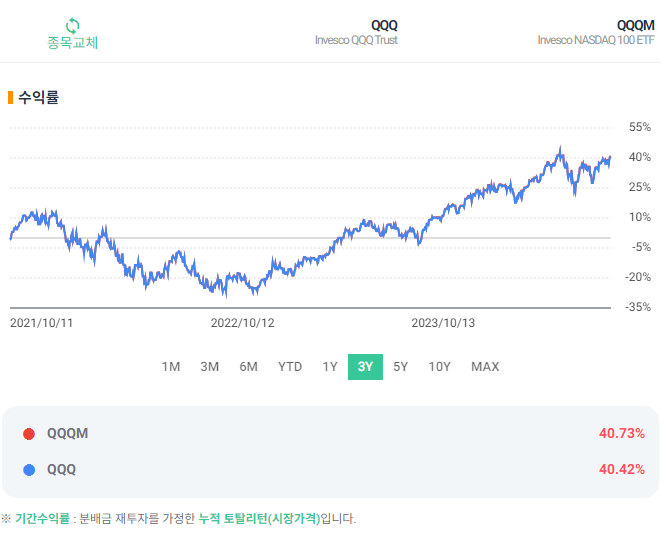The width and height of the screenshot is (670, 538).
Task: Select the 5Y period tab
Action: click(x=400, y=366)
